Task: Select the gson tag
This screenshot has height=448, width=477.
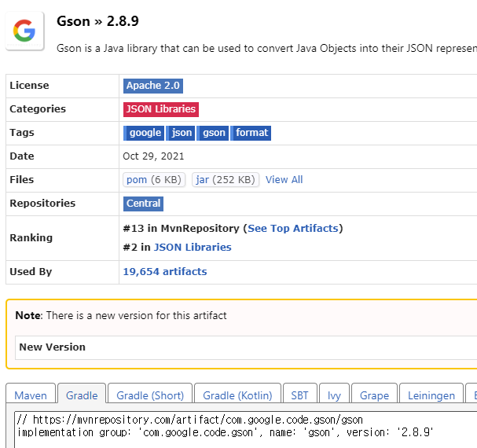Action: coord(213,133)
